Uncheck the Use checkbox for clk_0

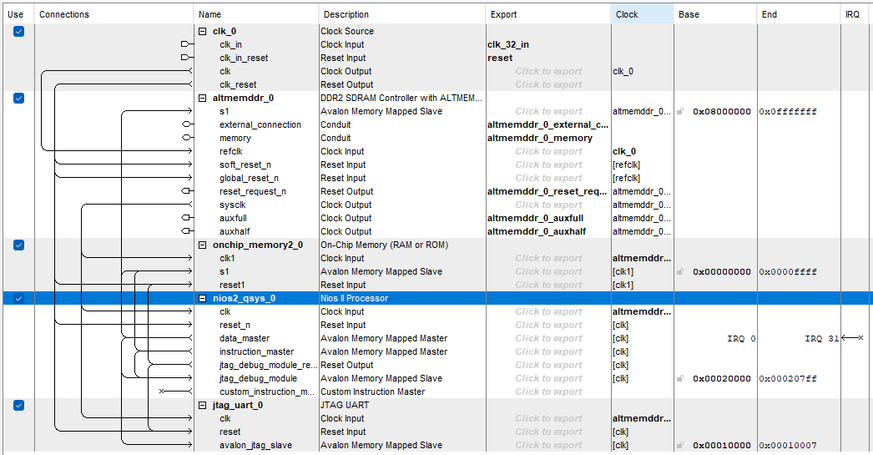click(18, 32)
